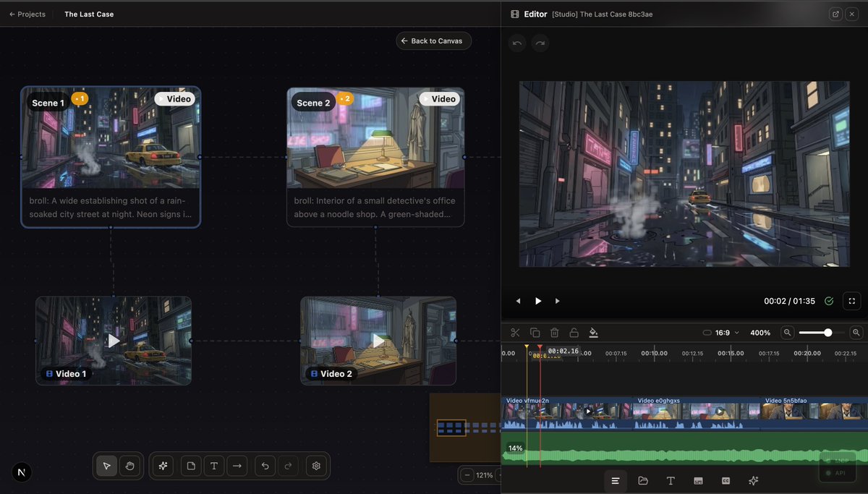
Task: Select the Hand pan tool on canvas toolbar
Action: coord(130,466)
